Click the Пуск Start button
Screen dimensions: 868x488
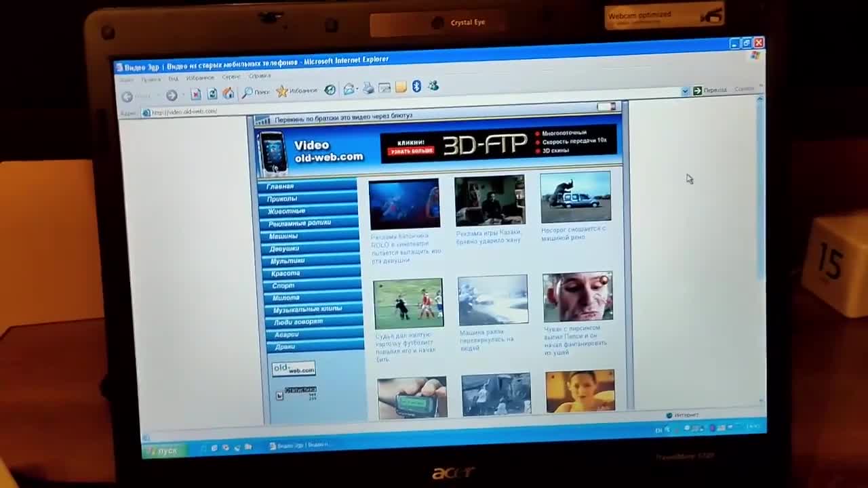(163, 451)
